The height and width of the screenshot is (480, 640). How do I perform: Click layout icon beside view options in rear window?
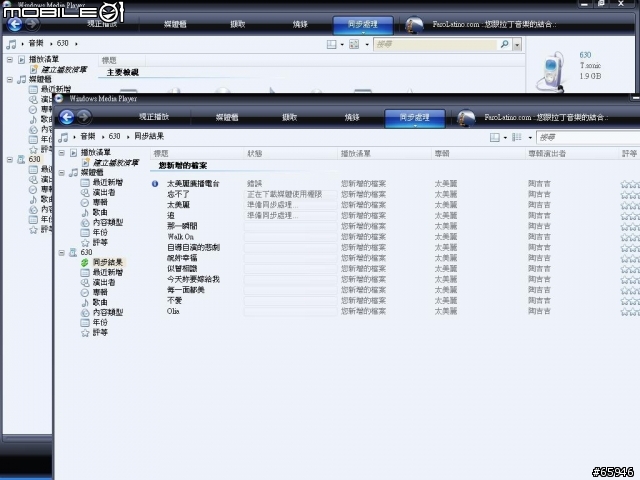click(x=354, y=44)
